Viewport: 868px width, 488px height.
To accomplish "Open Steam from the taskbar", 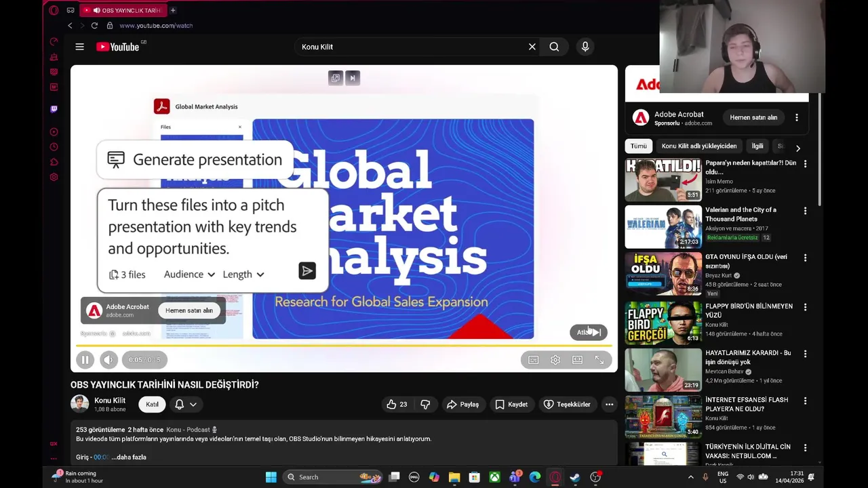I will [575, 477].
